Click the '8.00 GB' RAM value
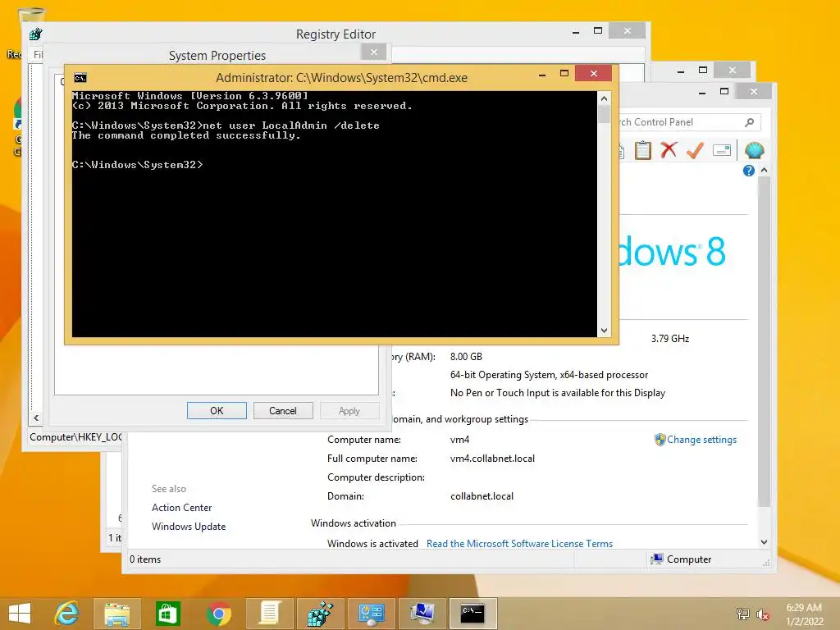Viewport: 840px width, 630px height. point(466,356)
